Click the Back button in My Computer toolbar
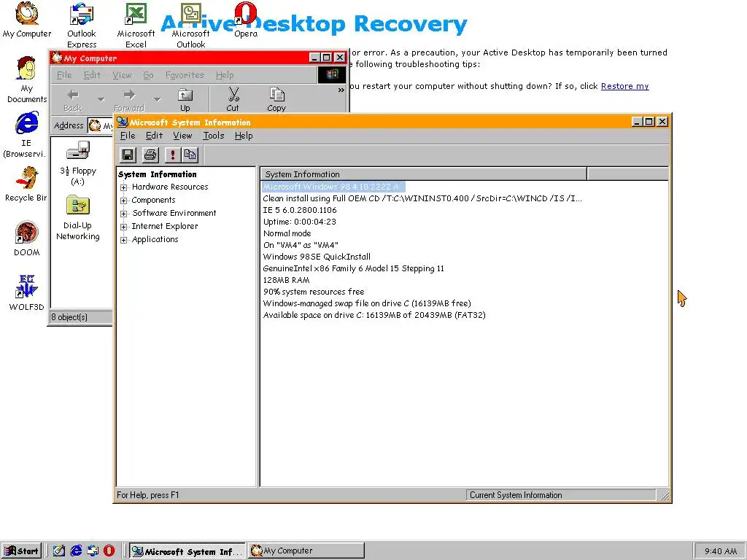 tap(73, 100)
